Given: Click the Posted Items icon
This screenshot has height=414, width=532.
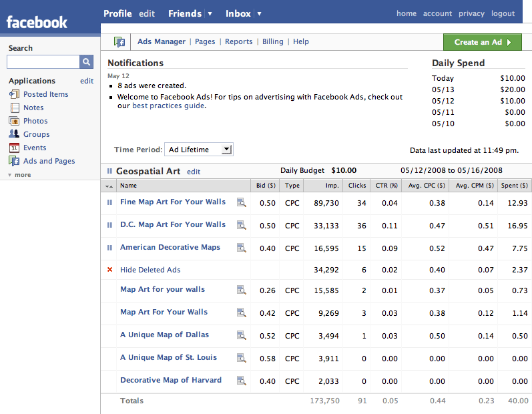Looking at the screenshot, I should [x=14, y=94].
